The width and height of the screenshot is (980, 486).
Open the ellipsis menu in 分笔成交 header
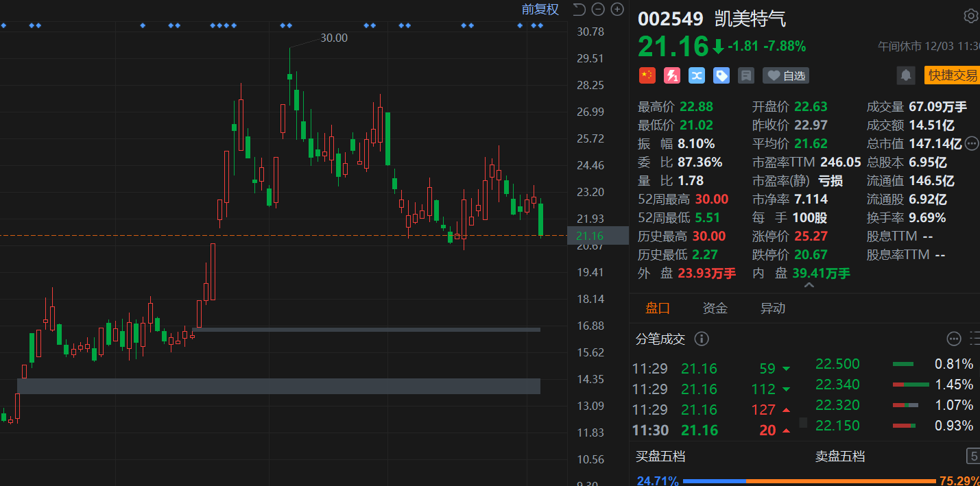click(954, 339)
